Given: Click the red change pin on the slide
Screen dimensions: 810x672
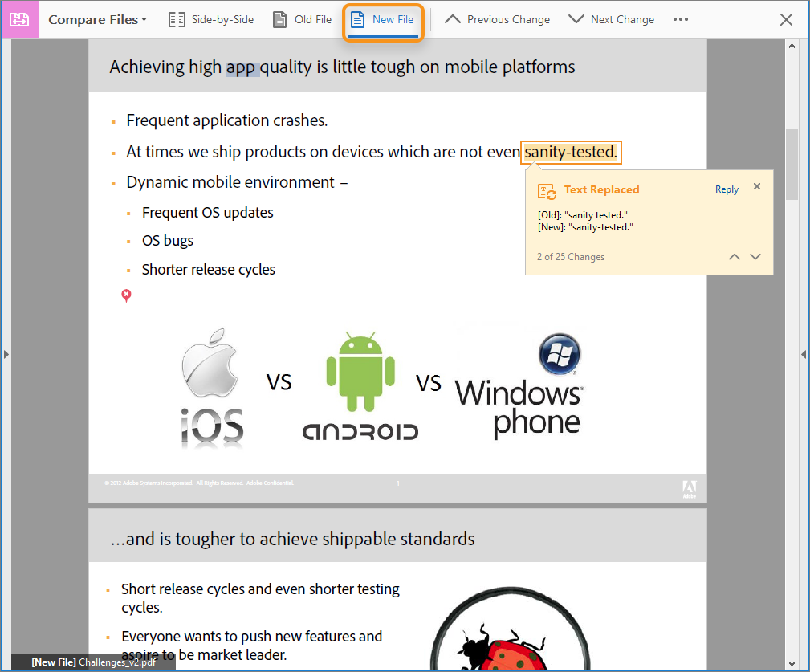Looking at the screenshot, I should [x=126, y=295].
